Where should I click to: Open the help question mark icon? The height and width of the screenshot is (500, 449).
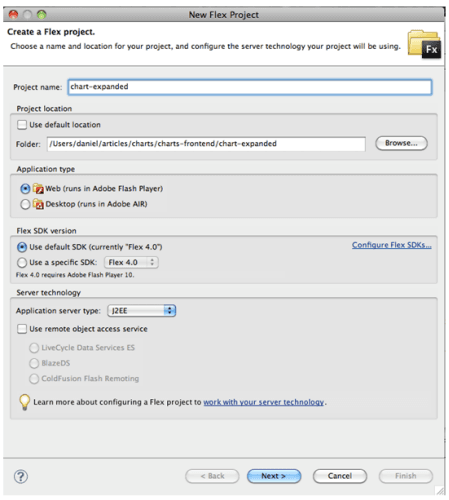pyautogui.click(x=21, y=476)
